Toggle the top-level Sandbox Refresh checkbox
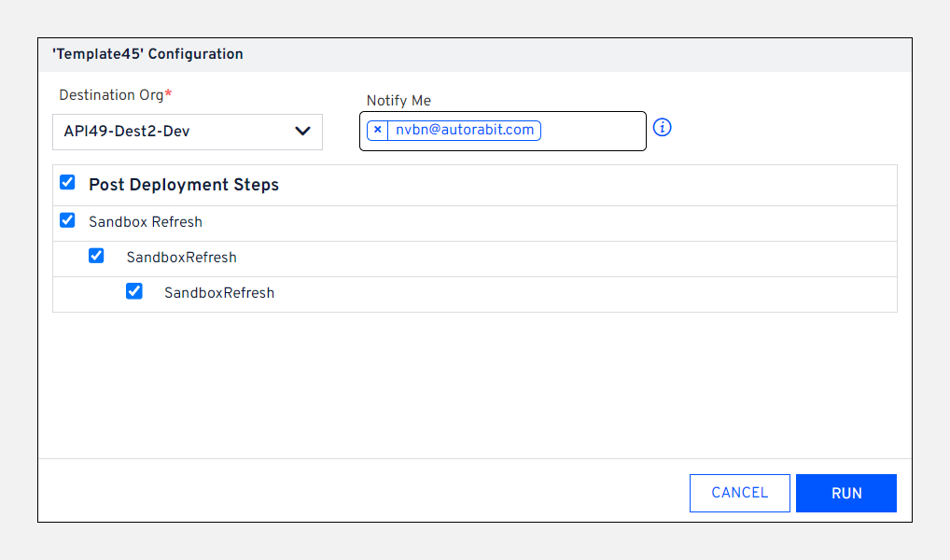 tap(67, 221)
